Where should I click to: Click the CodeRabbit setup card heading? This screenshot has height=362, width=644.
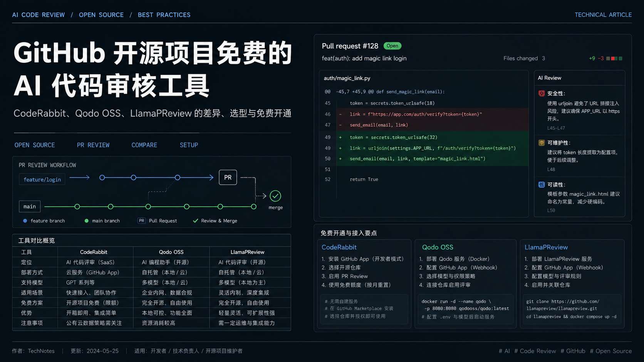339,247
